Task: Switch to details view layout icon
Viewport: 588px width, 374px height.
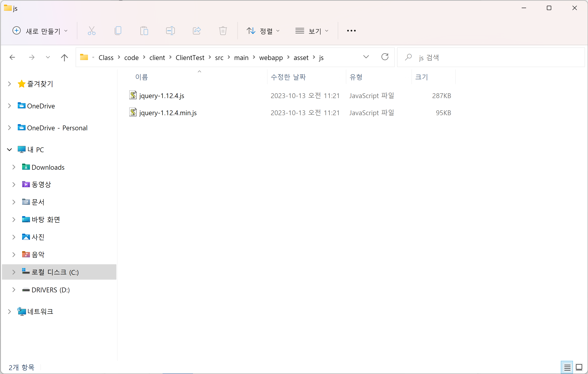Action: [x=567, y=367]
